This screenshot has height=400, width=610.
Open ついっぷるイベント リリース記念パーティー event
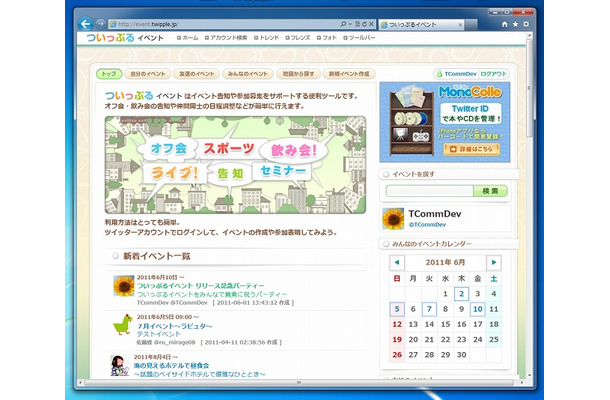200,286
